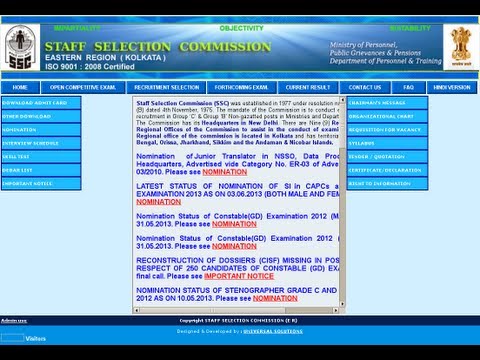Open Certificate / Declaration in right sidebar

coord(387,170)
